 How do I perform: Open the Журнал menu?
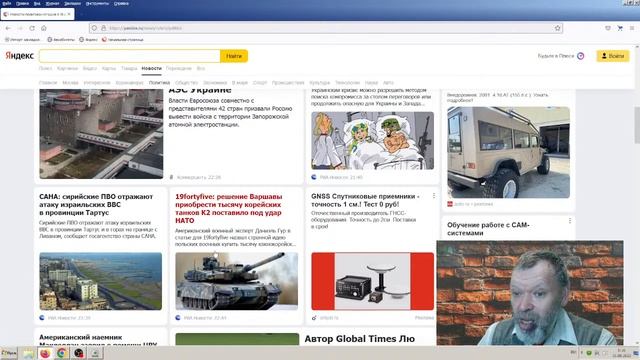pyautogui.click(x=52, y=3)
